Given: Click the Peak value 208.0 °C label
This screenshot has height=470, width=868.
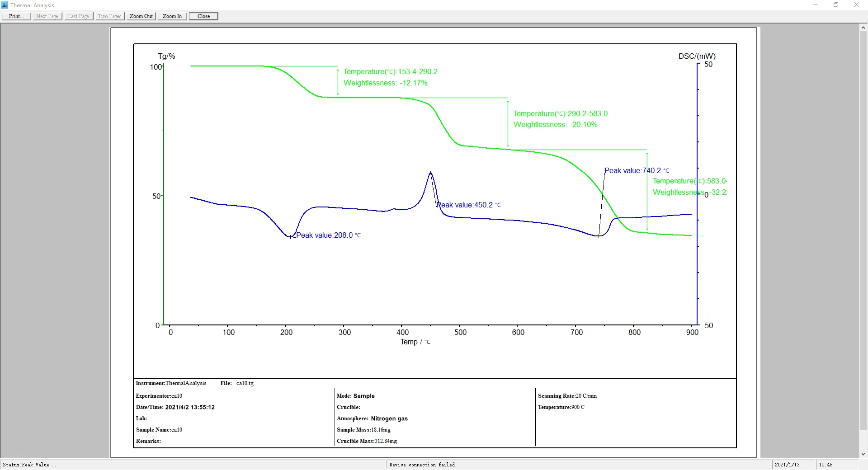Looking at the screenshot, I should 328,235.
